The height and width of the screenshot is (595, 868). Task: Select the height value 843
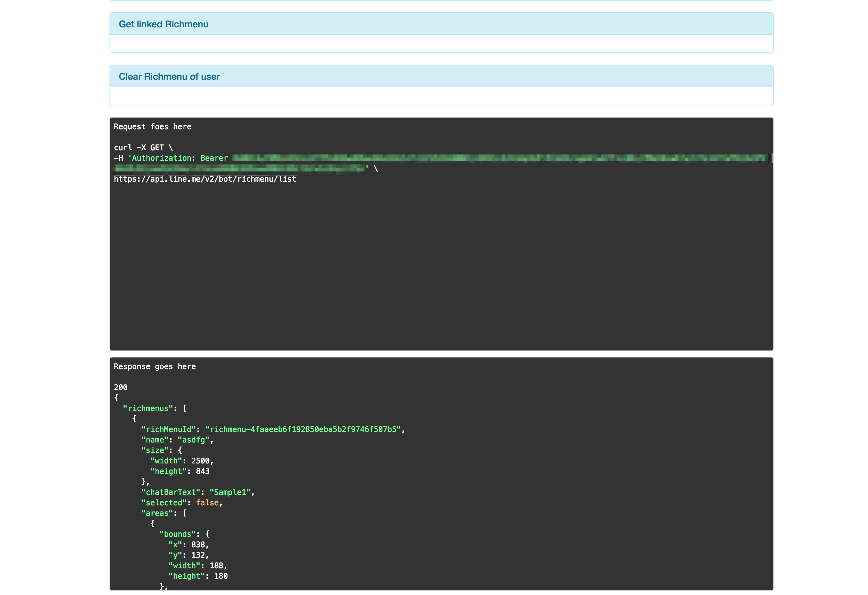pyautogui.click(x=202, y=472)
